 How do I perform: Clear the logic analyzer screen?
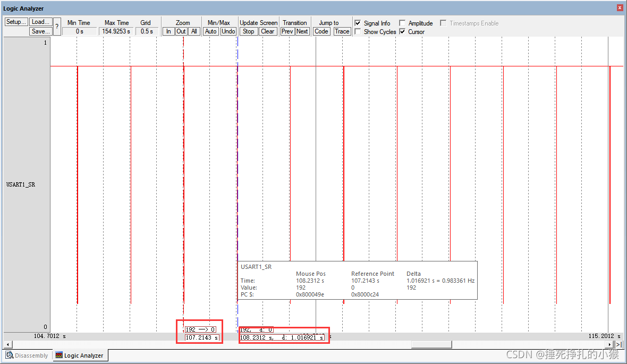[x=267, y=31]
